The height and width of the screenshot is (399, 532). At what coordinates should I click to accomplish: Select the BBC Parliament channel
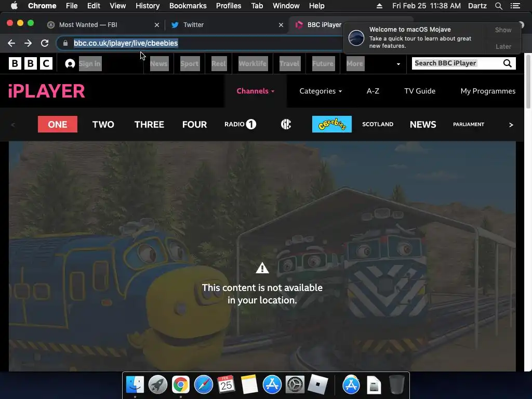point(469,124)
